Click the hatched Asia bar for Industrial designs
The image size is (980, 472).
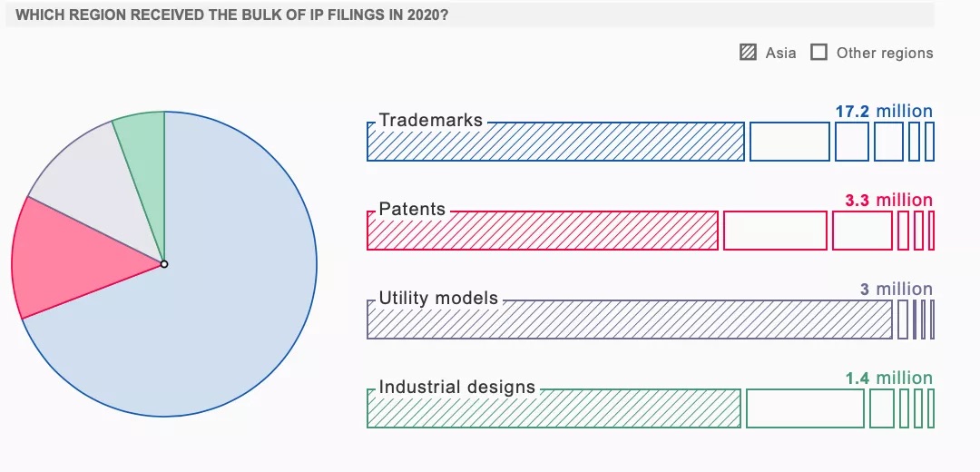pos(554,408)
